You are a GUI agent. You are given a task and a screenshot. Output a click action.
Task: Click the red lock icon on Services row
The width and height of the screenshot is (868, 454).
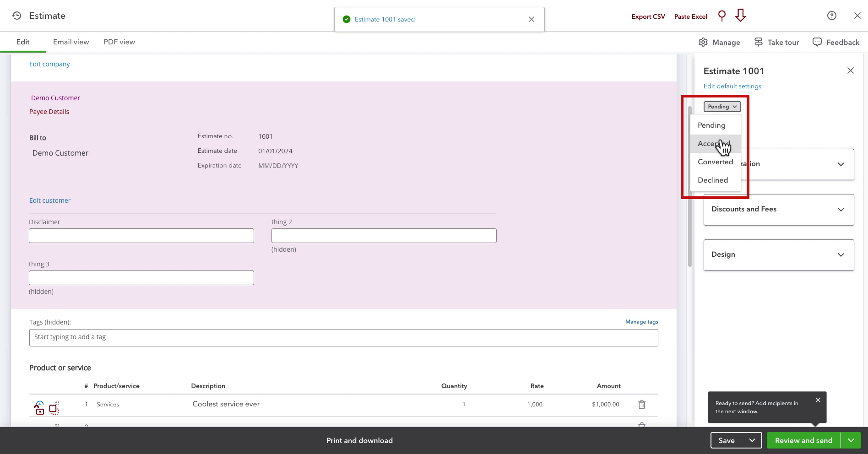pos(39,408)
